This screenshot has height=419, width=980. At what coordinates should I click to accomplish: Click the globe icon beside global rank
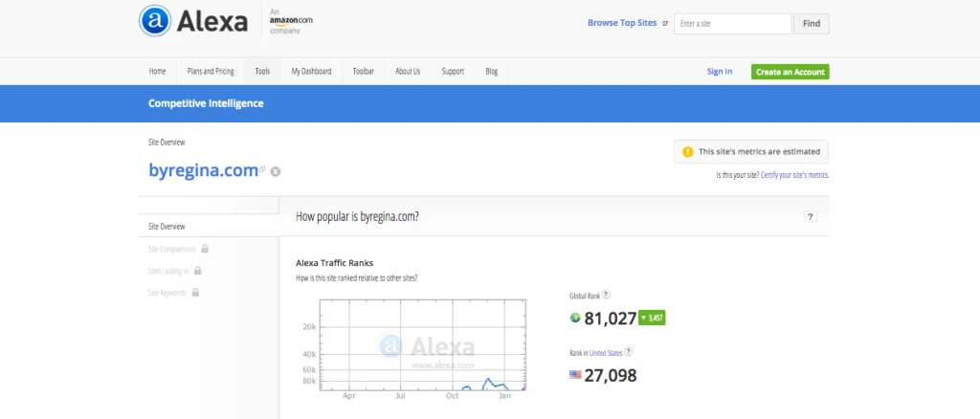tap(575, 318)
